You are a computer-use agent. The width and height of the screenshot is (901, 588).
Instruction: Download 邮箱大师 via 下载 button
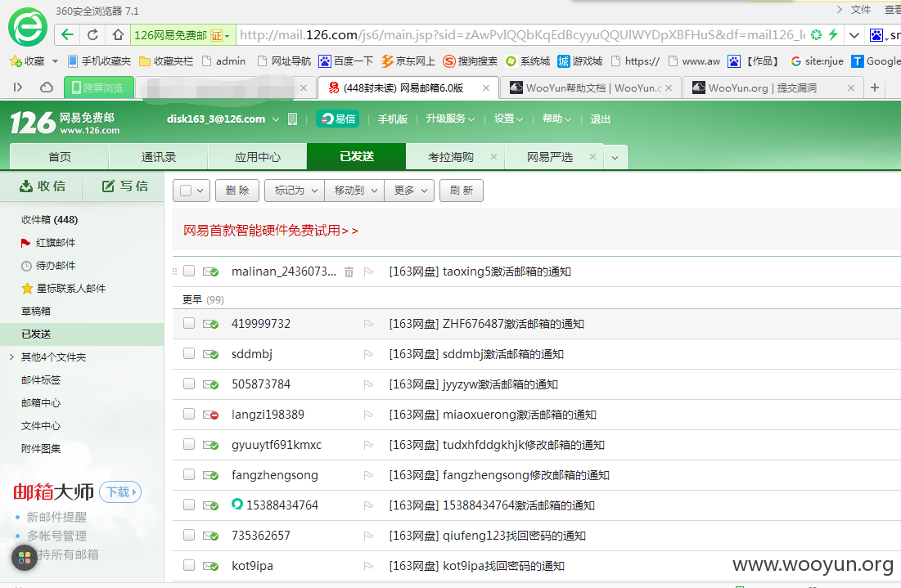(x=120, y=492)
